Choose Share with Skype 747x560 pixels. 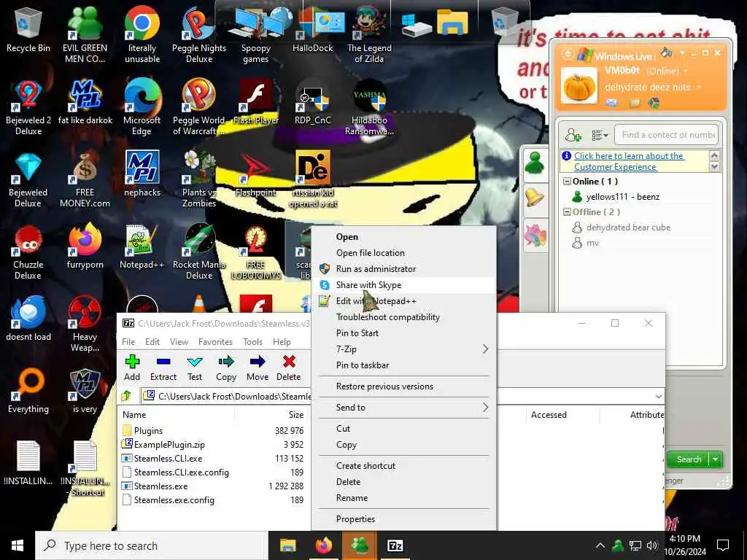point(403,285)
